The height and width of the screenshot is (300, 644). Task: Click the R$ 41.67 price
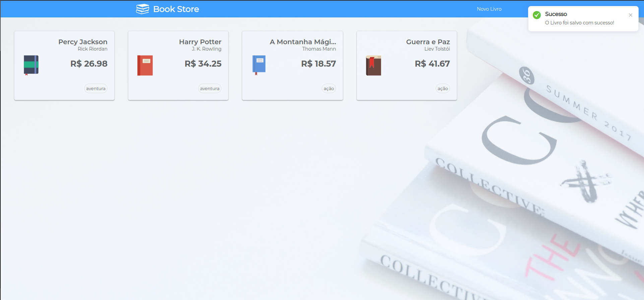(432, 64)
